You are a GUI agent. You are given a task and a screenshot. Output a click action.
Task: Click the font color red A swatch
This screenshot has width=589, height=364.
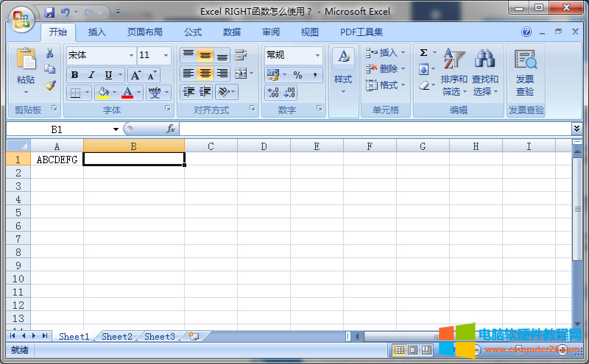click(x=127, y=93)
